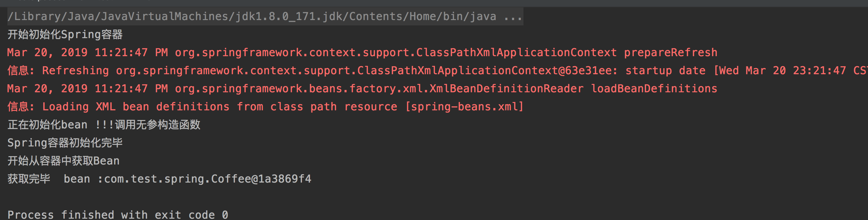Click the 'prepareRefresh' method name
Screen dimensions: 868x220
pos(670,52)
